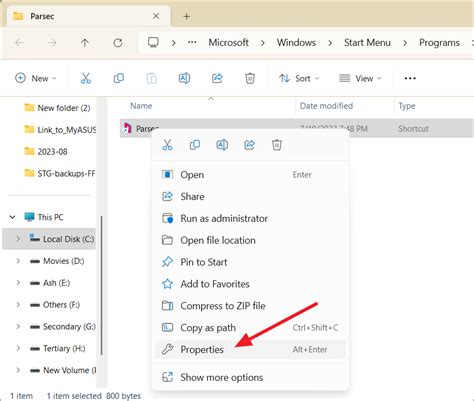Image resolution: width=474 pixels, height=401 pixels.
Task: Select the Secondary (G:) drive
Action: [62, 327]
